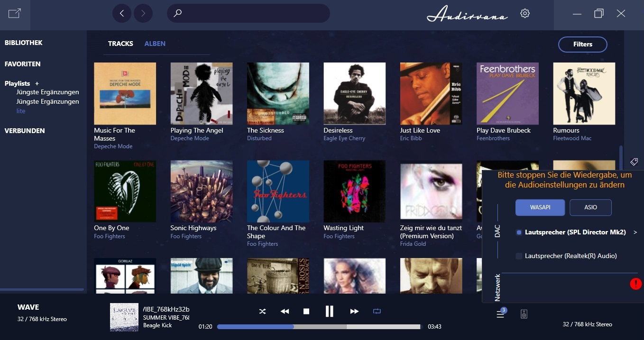Open the Sonic Highways album cover
Image resolution: width=644 pixels, height=340 pixels.
202,191
